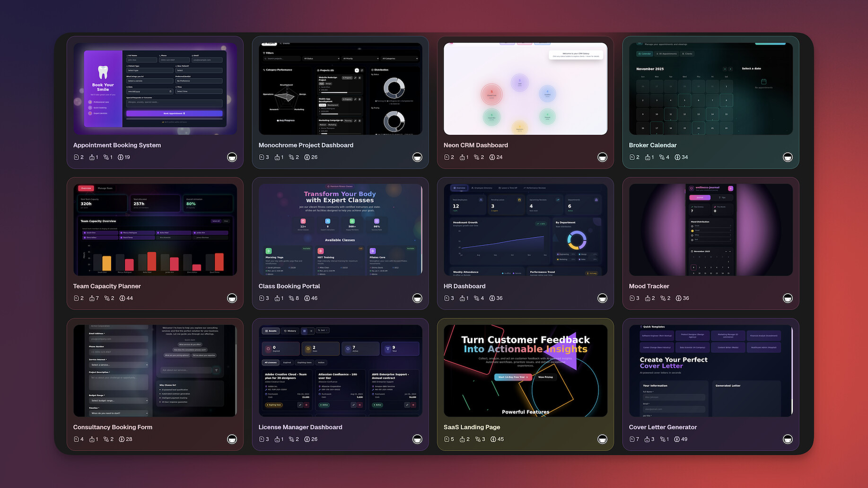868x488 pixels.
Task: Click the author avatar on HR Dashboard card
Action: coord(602,298)
